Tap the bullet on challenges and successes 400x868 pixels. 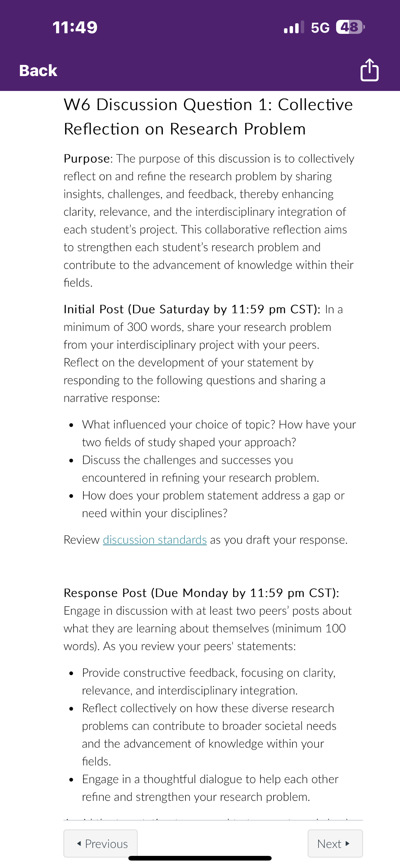click(x=200, y=469)
